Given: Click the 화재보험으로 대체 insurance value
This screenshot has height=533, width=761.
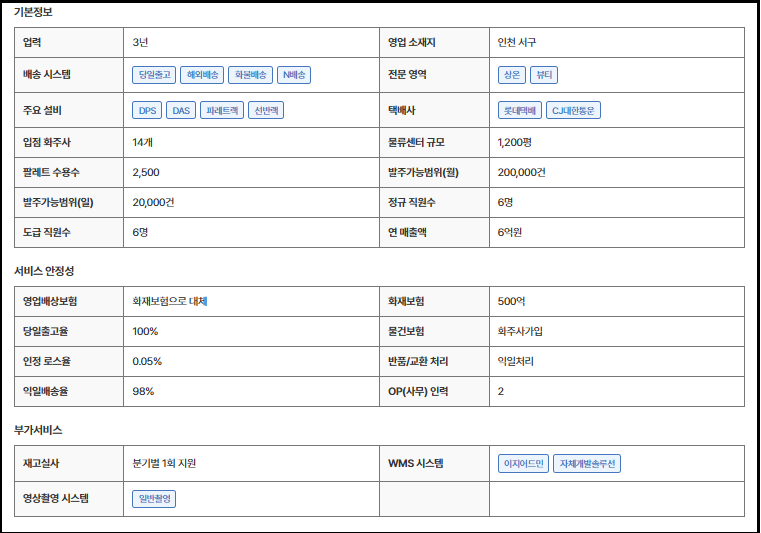Looking at the screenshot, I should pyautogui.click(x=169, y=301).
